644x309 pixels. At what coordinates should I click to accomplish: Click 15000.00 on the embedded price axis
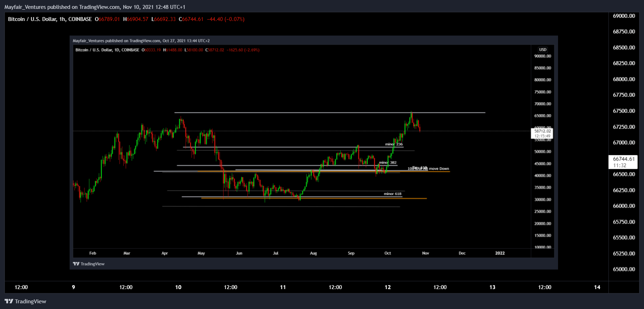click(542, 235)
